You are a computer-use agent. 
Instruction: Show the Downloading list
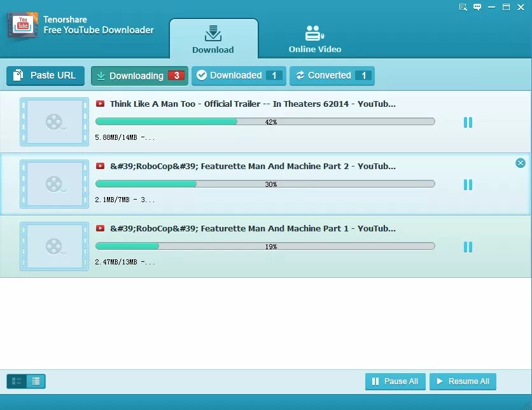point(139,76)
